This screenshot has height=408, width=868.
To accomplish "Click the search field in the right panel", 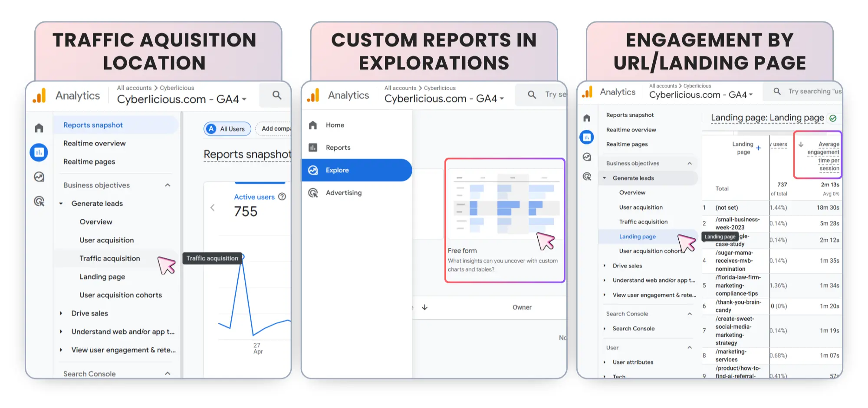I will [x=802, y=92].
